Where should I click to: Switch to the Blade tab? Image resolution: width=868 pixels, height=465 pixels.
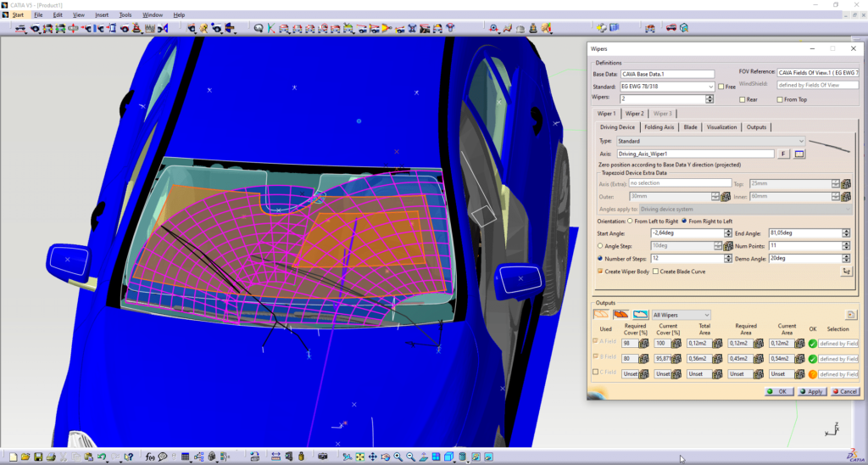coord(690,127)
